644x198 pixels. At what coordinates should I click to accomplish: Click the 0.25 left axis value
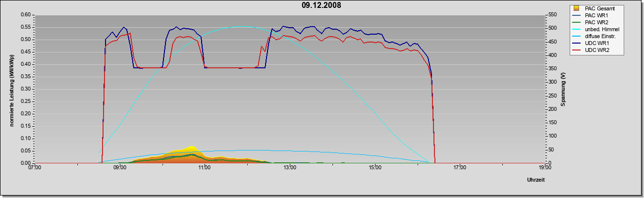(26, 101)
